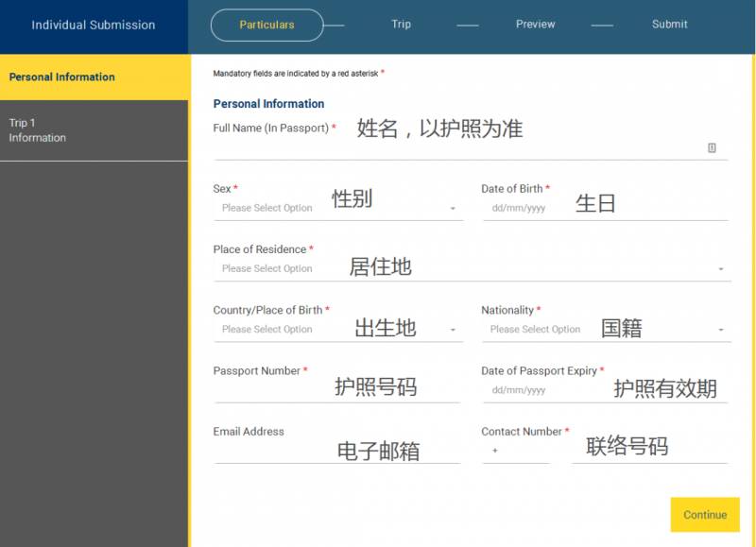The height and width of the screenshot is (547, 756).
Task: Go to the Particulars step
Action: (266, 25)
